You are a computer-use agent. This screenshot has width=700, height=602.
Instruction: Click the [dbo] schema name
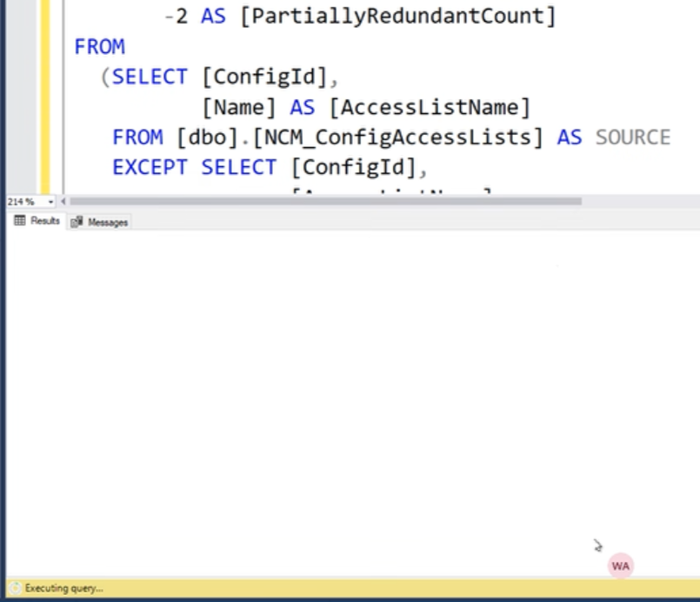(x=208, y=137)
